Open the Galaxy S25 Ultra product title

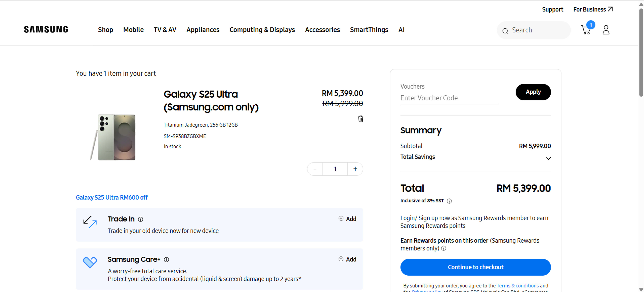[x=211, y=101]
